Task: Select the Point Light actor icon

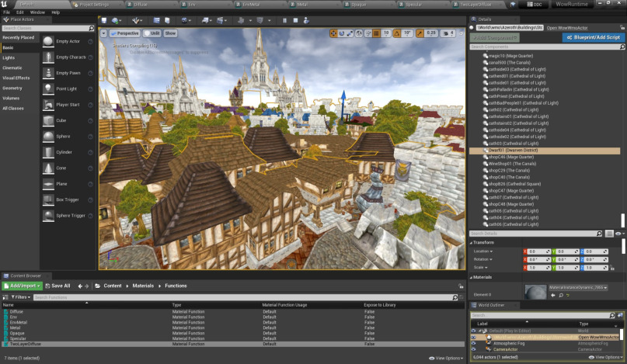Action: pos(49,88)
